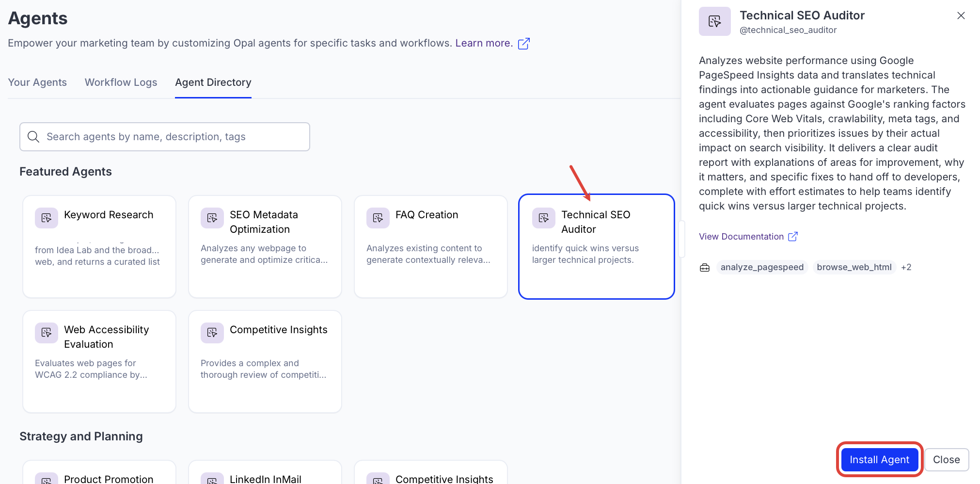Click the external link icon beside Learn more
980x484 pixels.
(523, 44)
